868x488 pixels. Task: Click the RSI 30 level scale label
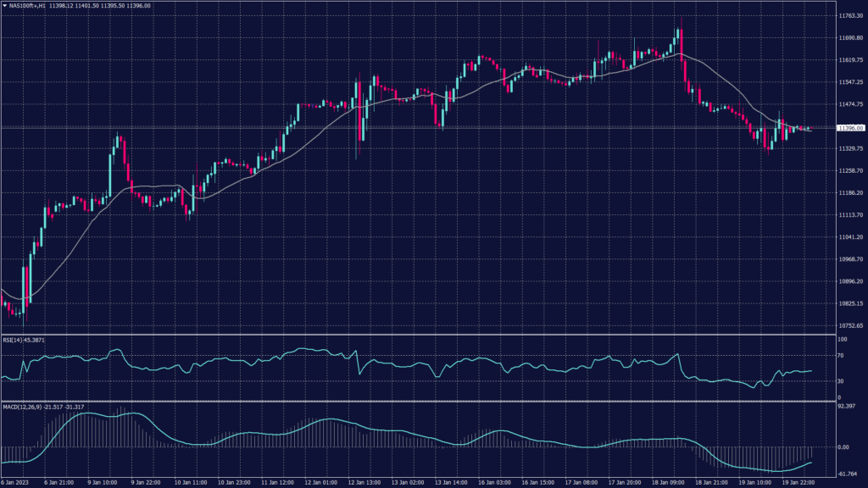pyautogui.click(x=841, y=380)
